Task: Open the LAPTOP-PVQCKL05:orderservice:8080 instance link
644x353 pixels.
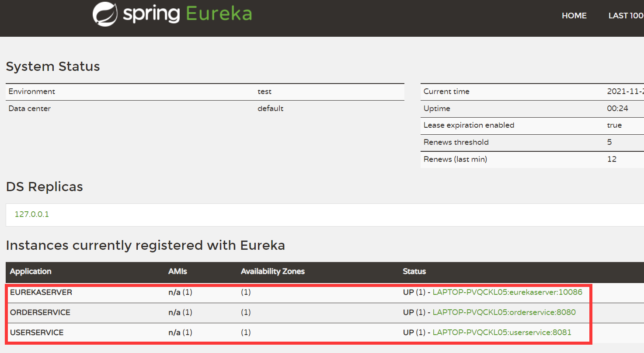Action: click(x=504, y=312)
